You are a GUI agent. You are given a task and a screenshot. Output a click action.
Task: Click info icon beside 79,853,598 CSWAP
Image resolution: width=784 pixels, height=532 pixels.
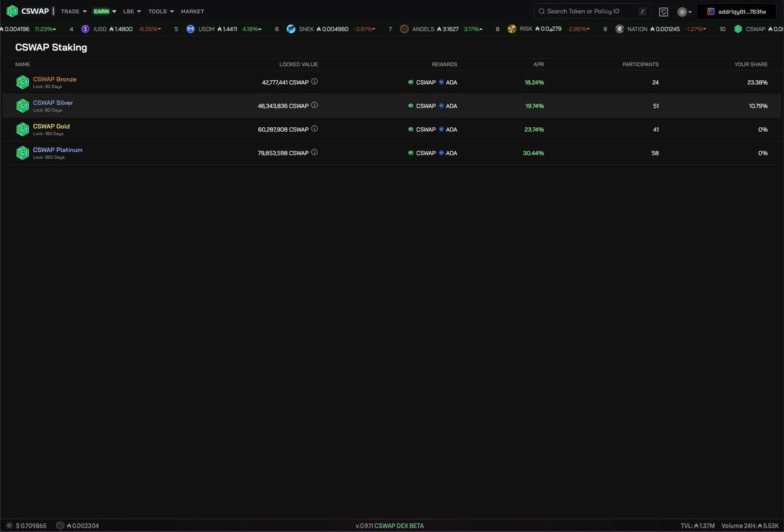click(x=314, y=152)
